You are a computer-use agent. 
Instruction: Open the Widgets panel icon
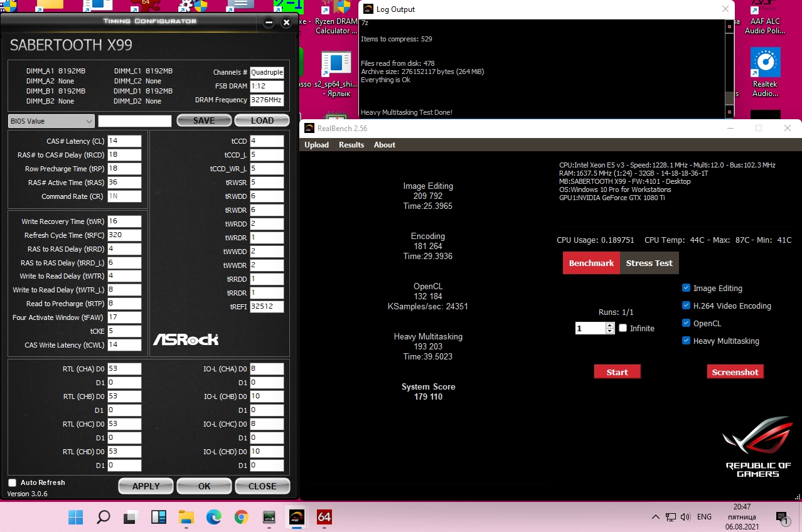point(158,517)
